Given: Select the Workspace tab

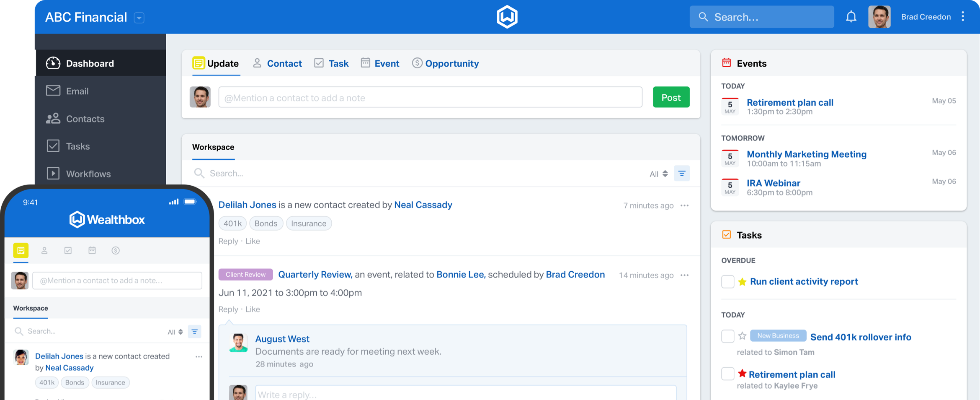Looking at the screenshot, I should (x=213, y=147).
